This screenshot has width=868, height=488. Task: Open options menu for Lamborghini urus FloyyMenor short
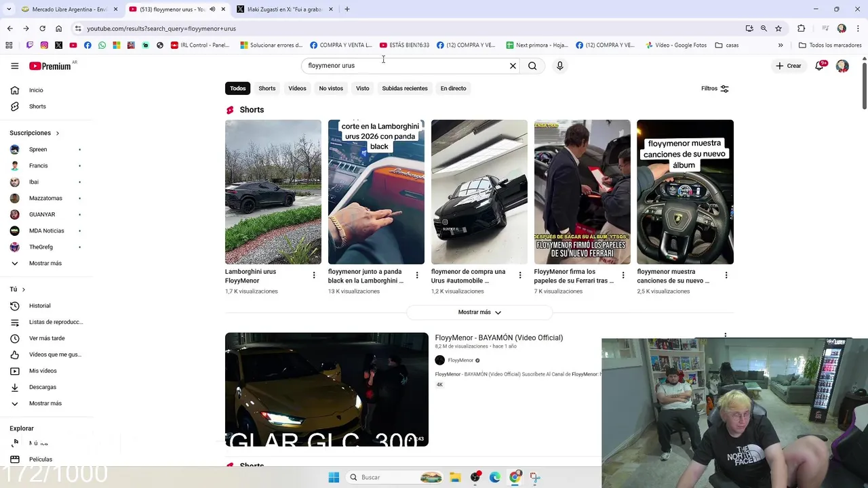(314, 275)
